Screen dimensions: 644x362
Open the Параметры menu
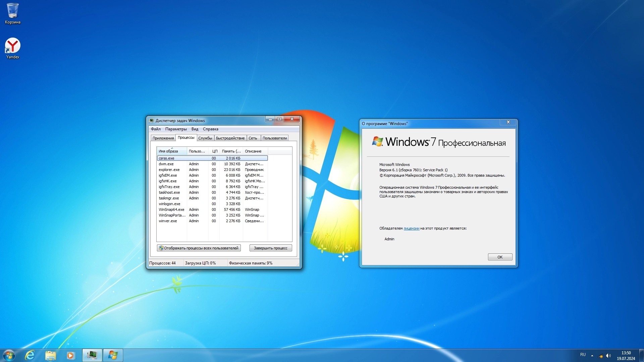point(176,129)
